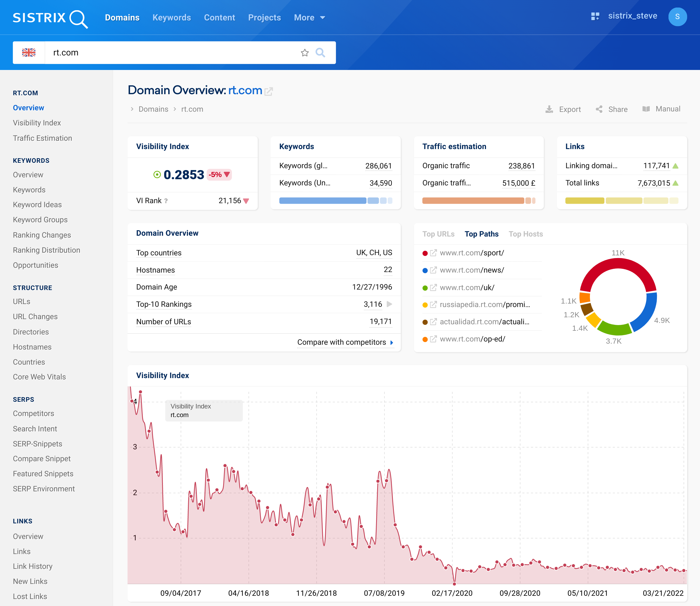Open URL Changes in sidebar
This screenshot has height=606, width=700.
click(35, 316)
